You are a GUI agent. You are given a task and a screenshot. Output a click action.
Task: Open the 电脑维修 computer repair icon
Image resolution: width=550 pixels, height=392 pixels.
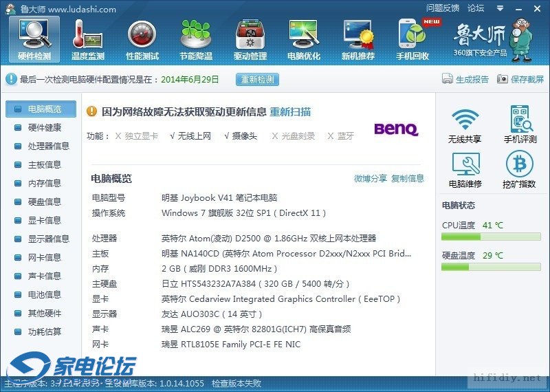point(465,170)
